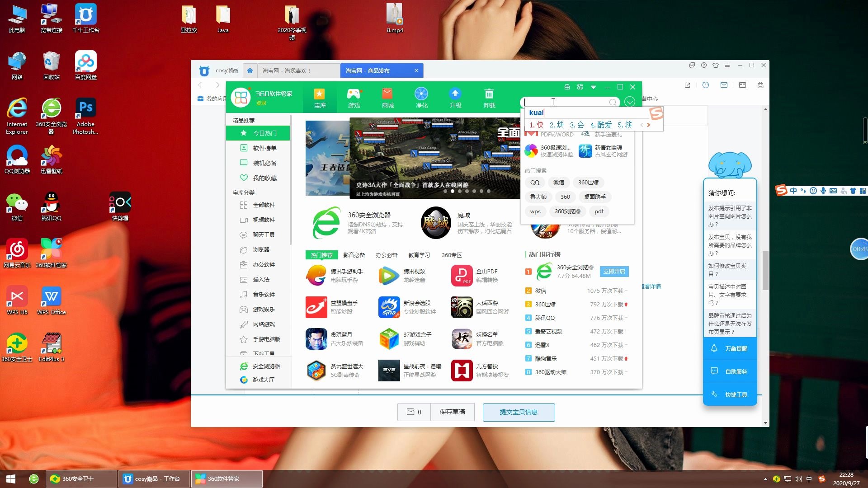The width and height of the screenshot is (868, 488).
Task: Open the 净化 cleanup tool
Action: [x=421, y=98]
